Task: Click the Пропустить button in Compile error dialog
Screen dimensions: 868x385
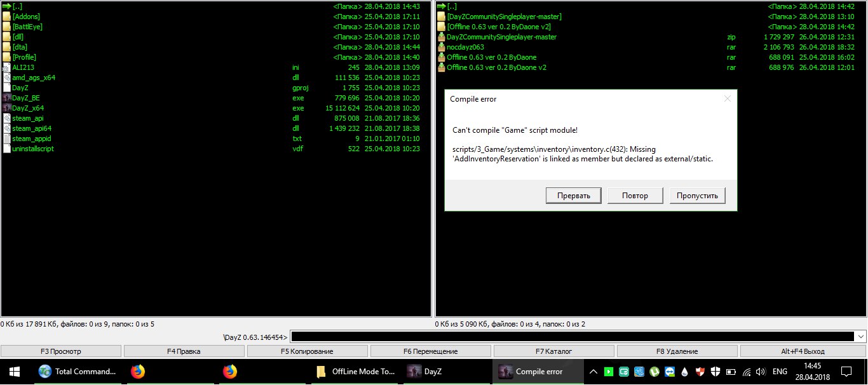Action: pos(697,196)
